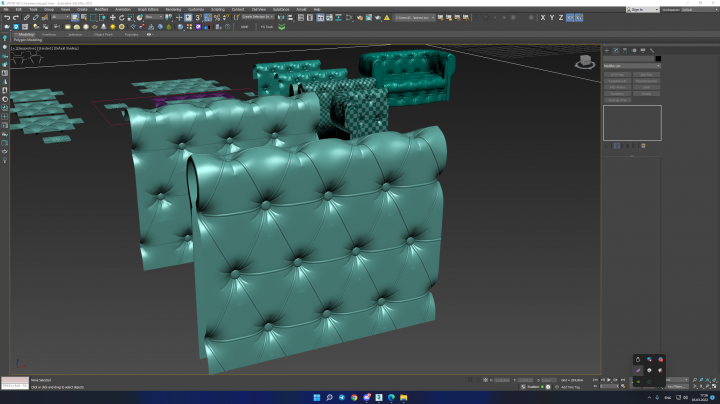Toggle the Y axis constraint

pyautogui.click(x=552, y=17)
